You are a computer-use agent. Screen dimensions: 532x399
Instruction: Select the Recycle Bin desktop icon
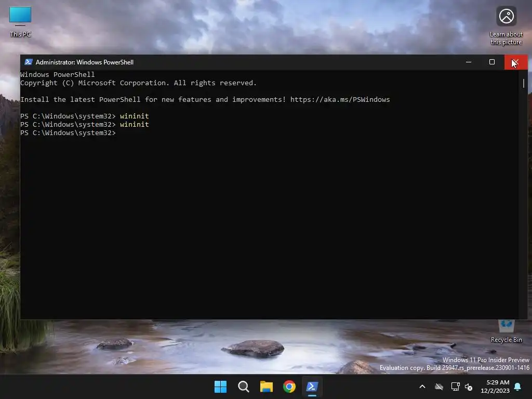[x=506, y=331]
